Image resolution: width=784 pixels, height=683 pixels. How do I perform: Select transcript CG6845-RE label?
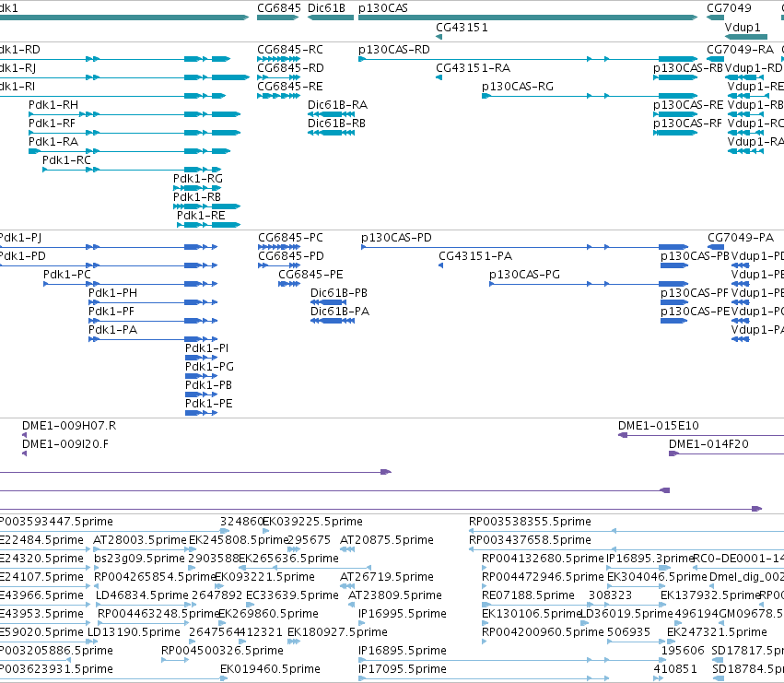pyautogui.click(x=290, y=87)
